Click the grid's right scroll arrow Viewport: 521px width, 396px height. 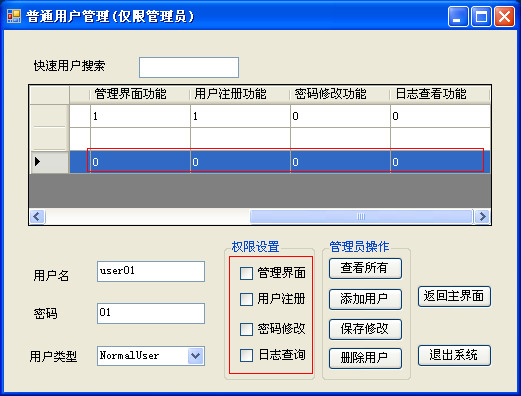tap(482, 217)
